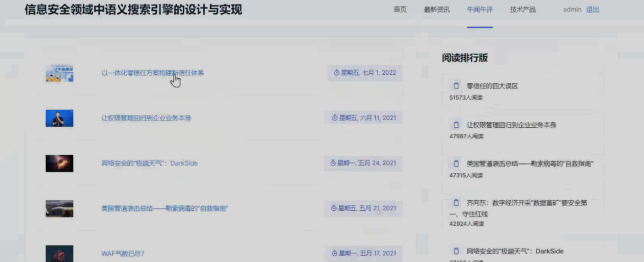The height and width of the screenshot is (262, 644).
Task: Click clock icon in 五月 21, 2021 badge
Action: [334, 208]
